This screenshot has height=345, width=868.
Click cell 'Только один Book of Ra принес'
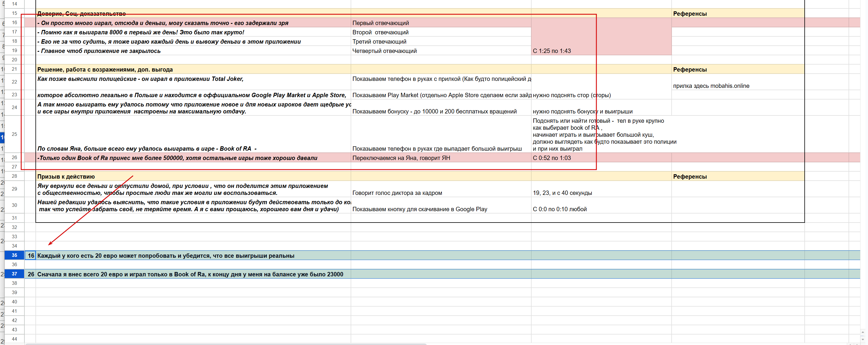pos(193,158)
